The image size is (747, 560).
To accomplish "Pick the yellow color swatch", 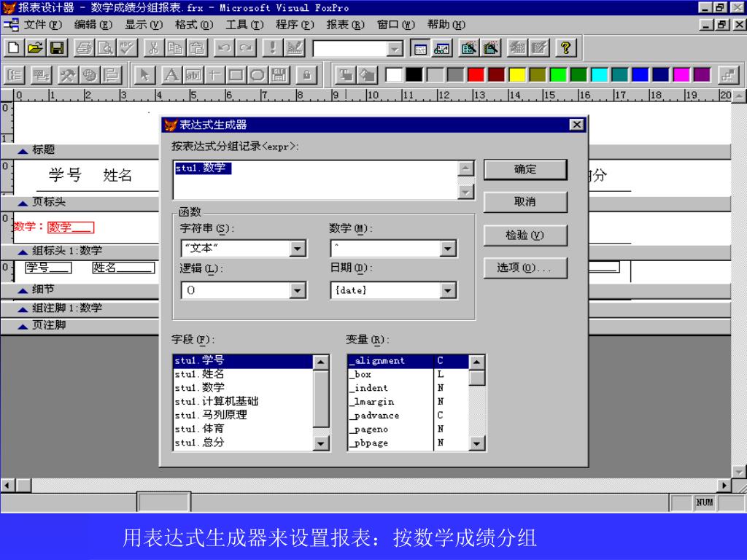I will click(517, 75).
